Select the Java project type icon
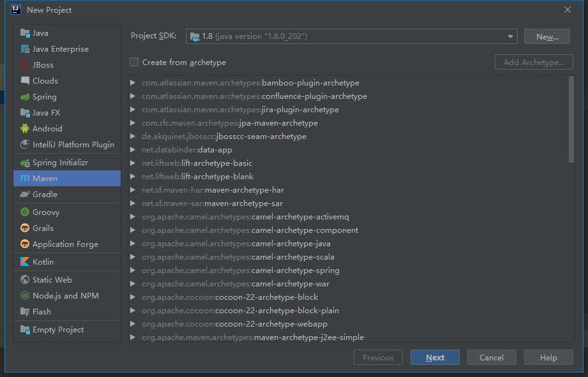 point(25,33)
